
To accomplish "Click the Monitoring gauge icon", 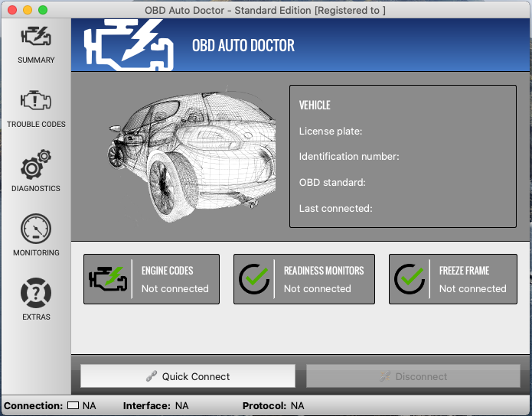I will coord(36,229).
